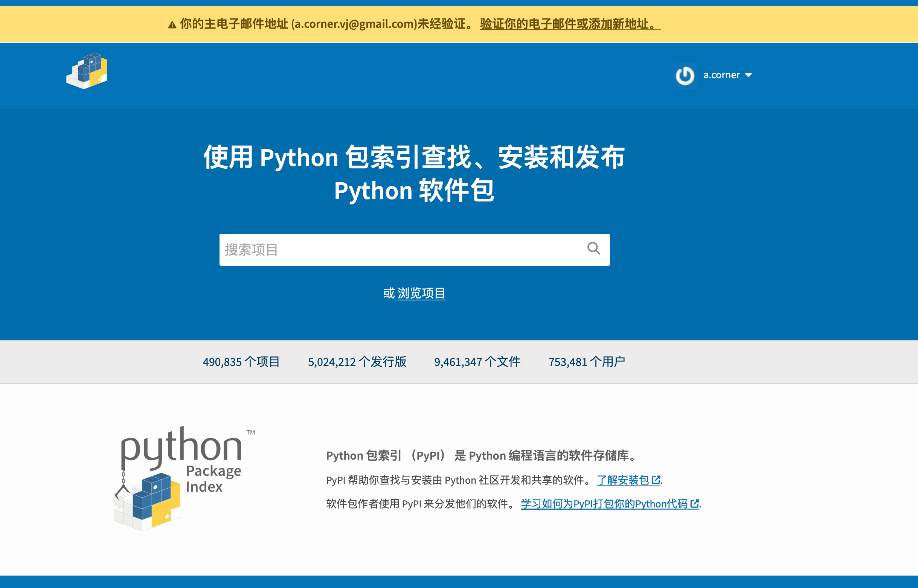Click the 9,461,347 个文件 statistic

point(477,362)
